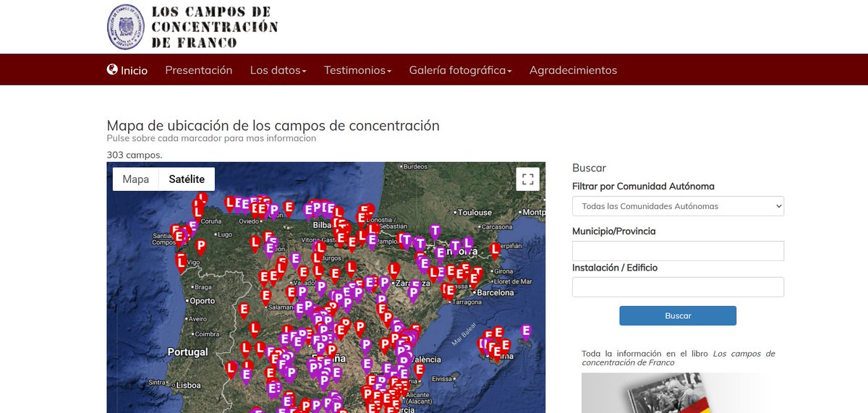Click the red L marker near Perpiñán
The height and width of the screenshot is (413, 868).
495,250
